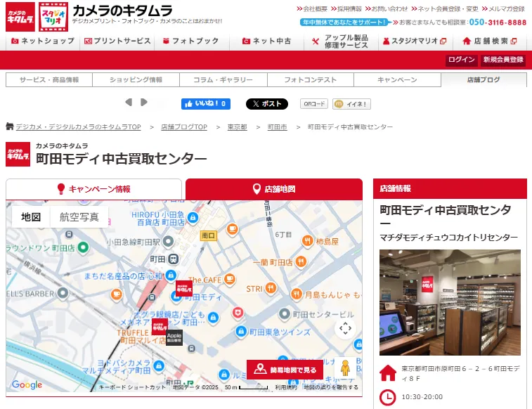The width and height of the screenshot is (532, 409).
Task: Click the next (right arrow) icon
Action: click(144, 102)
